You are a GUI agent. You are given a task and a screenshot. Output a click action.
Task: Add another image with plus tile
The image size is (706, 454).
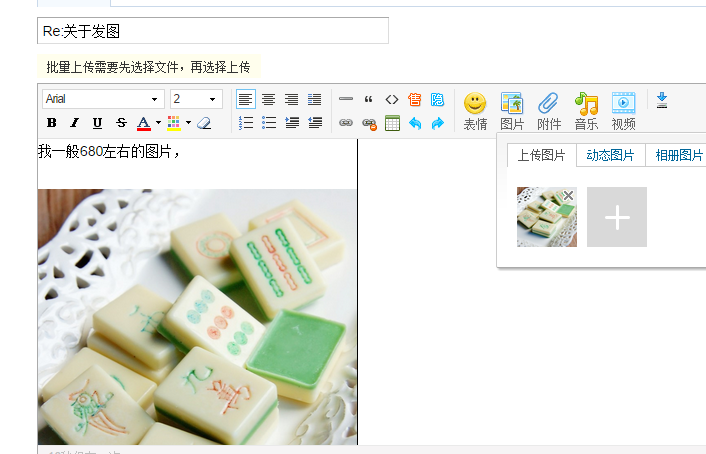(617, 217)
